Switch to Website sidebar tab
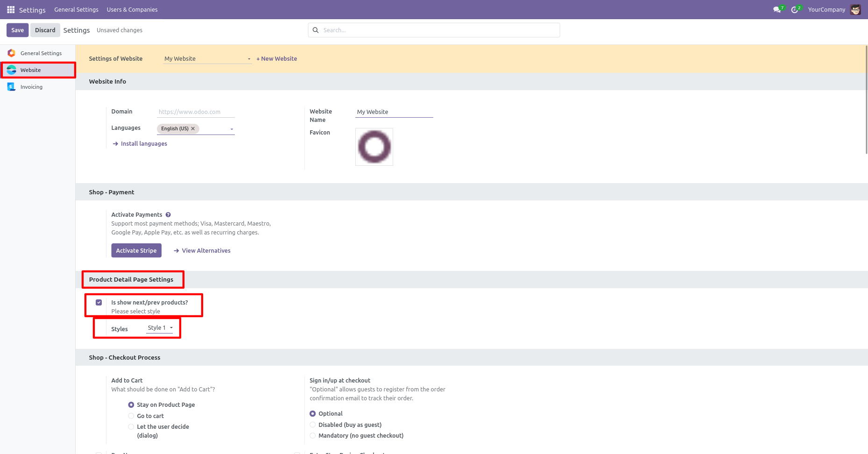The height and width of the screenshot is (454, 868). tap(38, 70)
